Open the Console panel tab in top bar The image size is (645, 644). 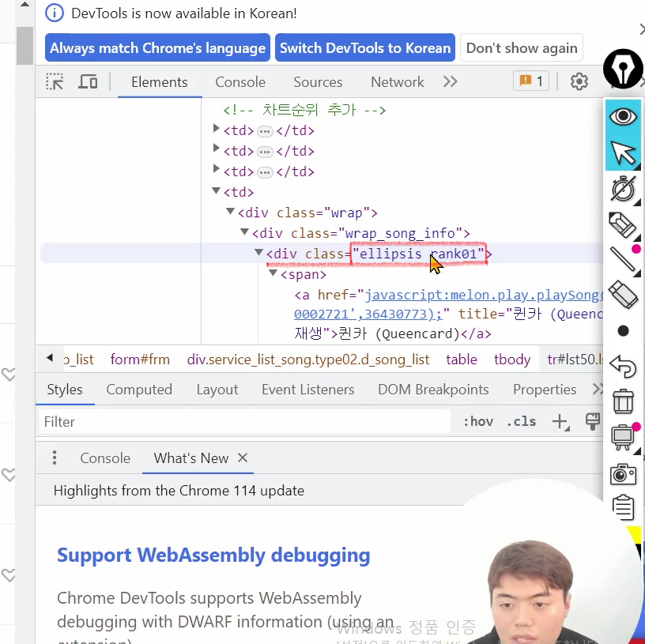click(240, 82)
